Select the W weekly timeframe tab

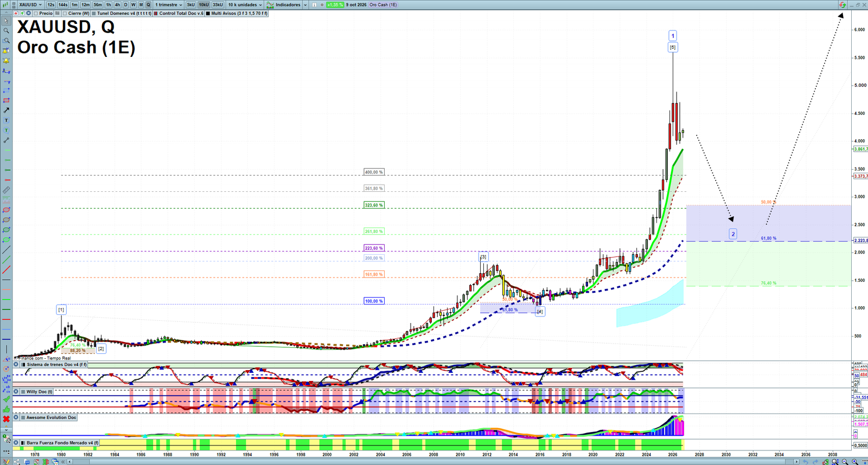[133, 5]
